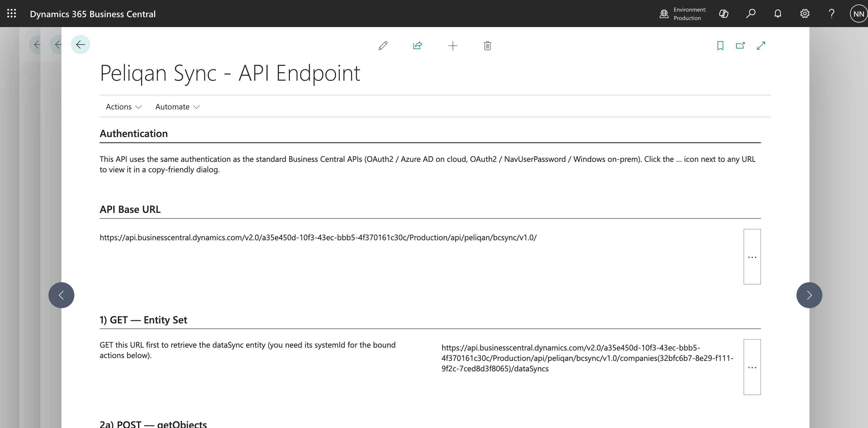868x428 pixels.
Task: Open the Copilot icon in the top bar
Action: (x=724, y=14)
